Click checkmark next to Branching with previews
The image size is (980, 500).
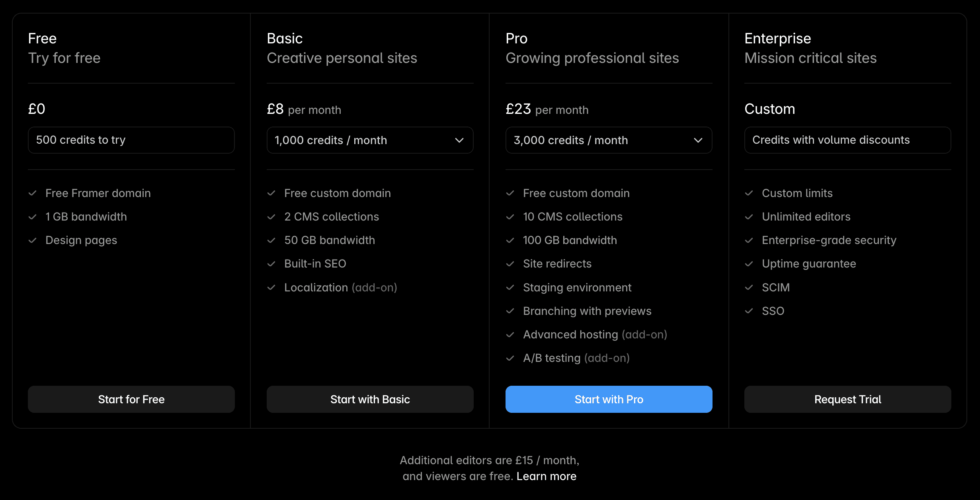pyautogui.click(x=510, y=311)
